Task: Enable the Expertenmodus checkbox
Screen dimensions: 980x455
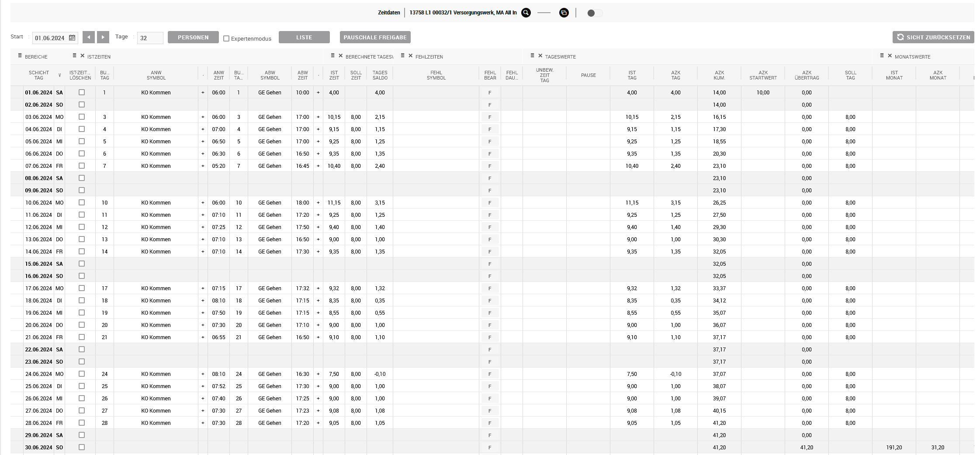Action: (226, 38)
